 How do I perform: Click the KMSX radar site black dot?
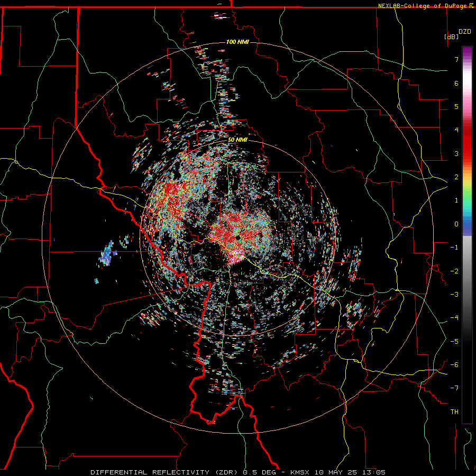[x=237, y=237]
